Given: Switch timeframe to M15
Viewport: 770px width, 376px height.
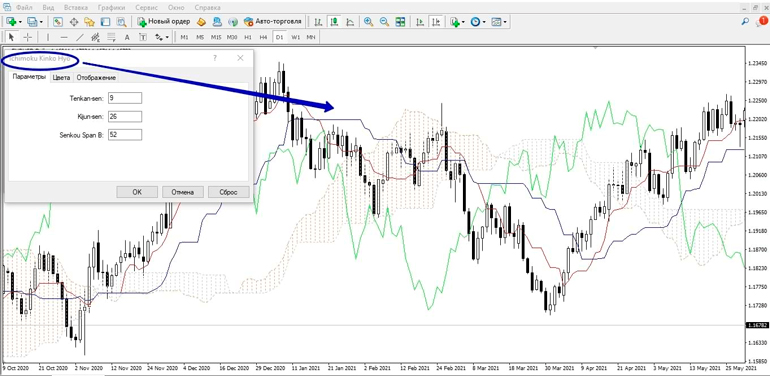Looking at the screenshot, I should click(x=216, y=37).
